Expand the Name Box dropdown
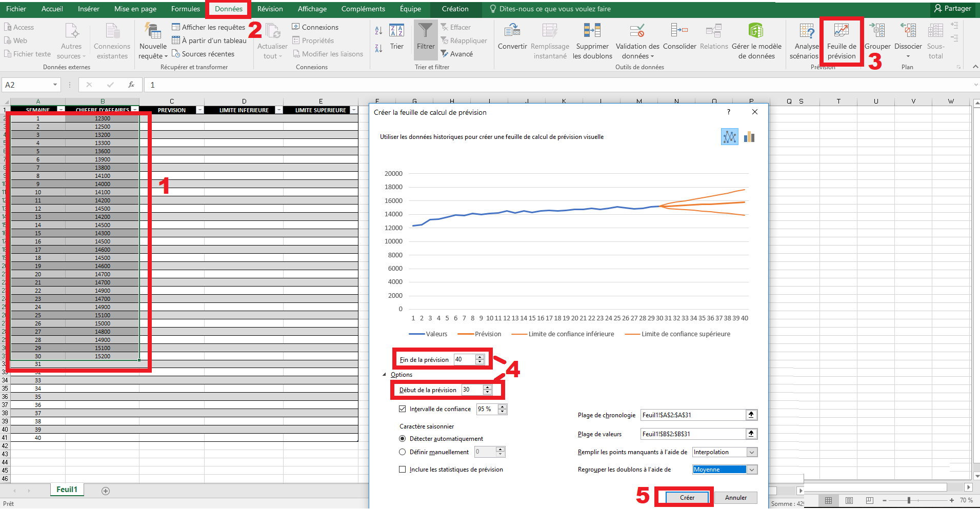Image resolution: width=980 pixels, height=509 pixels. tap(55, 85)
